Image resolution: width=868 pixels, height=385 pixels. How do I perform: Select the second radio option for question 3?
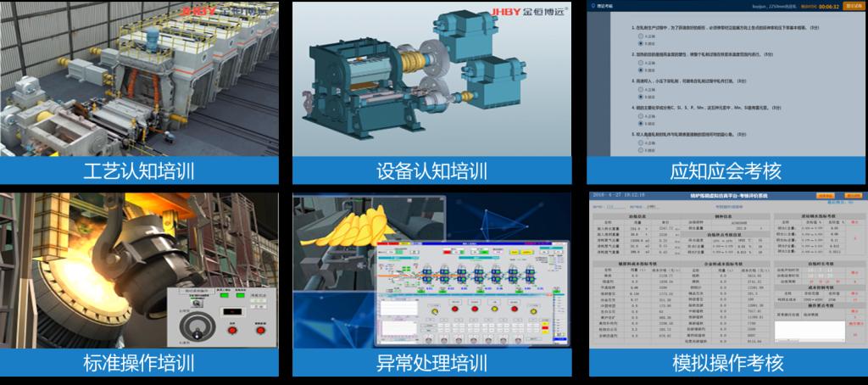(639, 97)
